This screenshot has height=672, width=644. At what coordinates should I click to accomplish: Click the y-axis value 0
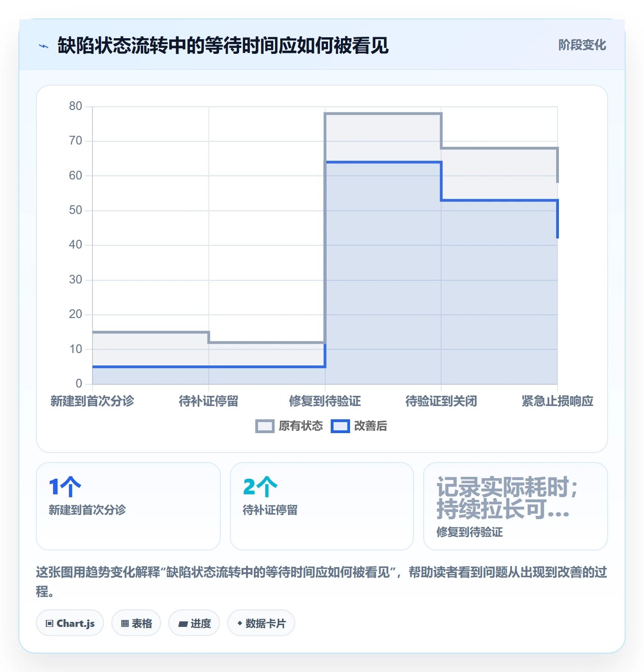(79, 384)
